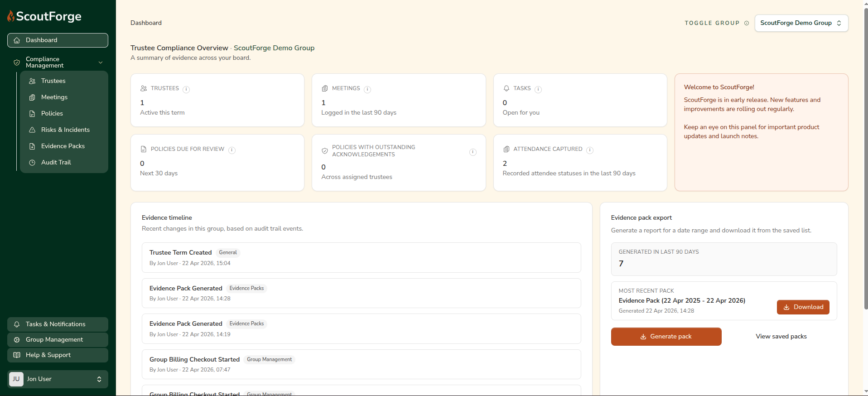
Task: Open Trustees in the sidebar
Action: click(x=64, y=81)
